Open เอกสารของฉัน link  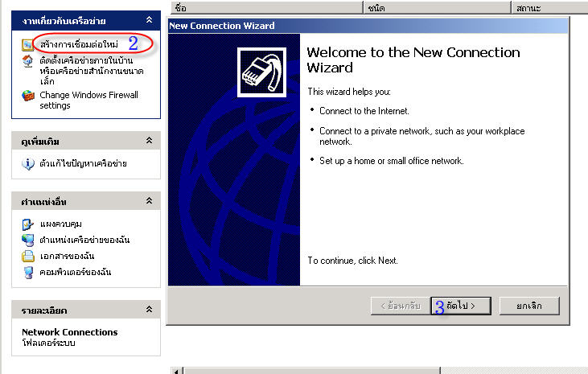[x=67, y=256]
